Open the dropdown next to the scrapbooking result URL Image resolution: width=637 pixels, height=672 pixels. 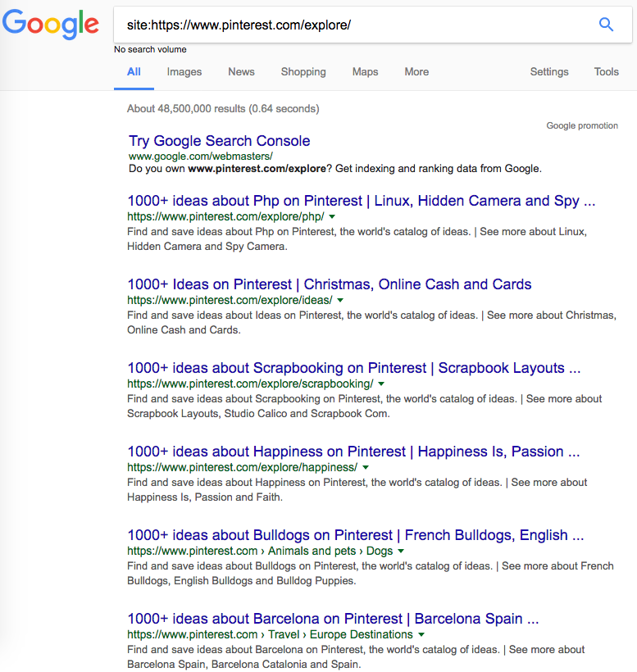click(x=380, y=383)
